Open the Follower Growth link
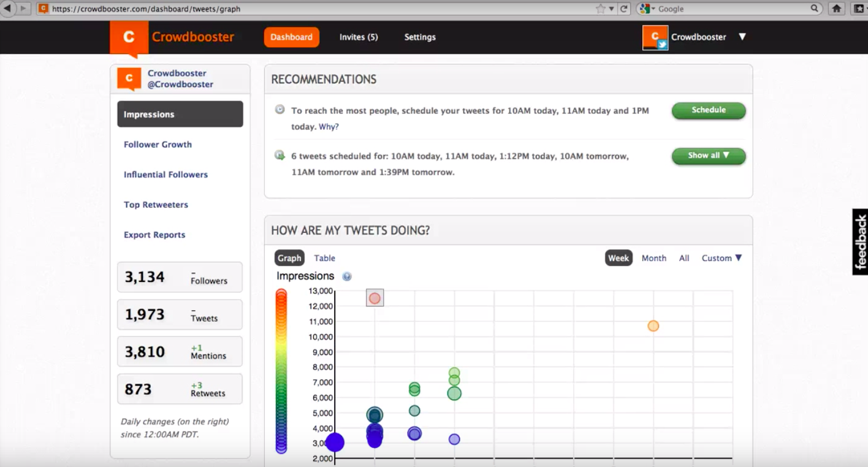The width and height of the screenshot is (868, 467). tap(158, 145)
